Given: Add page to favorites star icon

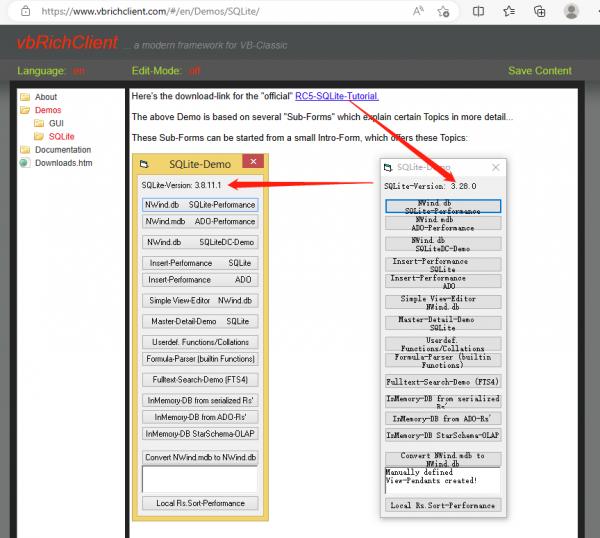Looking at the screenshot, I should 443,11.
